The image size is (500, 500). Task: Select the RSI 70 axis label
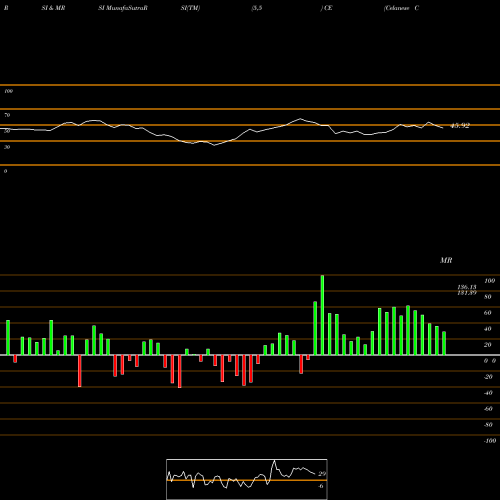coord(7,115)
